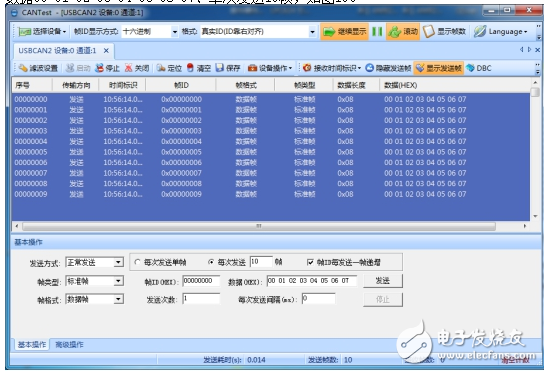Click the 定位 locate icon

coord(169,68)
